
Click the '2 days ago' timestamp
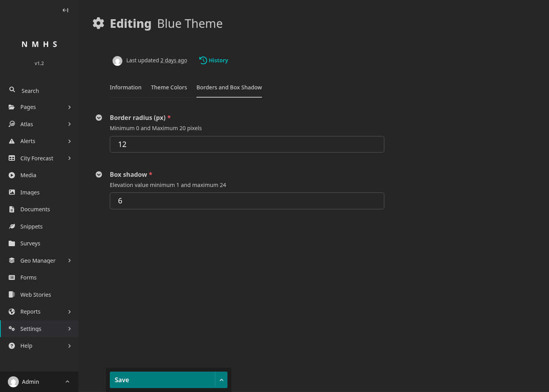coord(174,60)
